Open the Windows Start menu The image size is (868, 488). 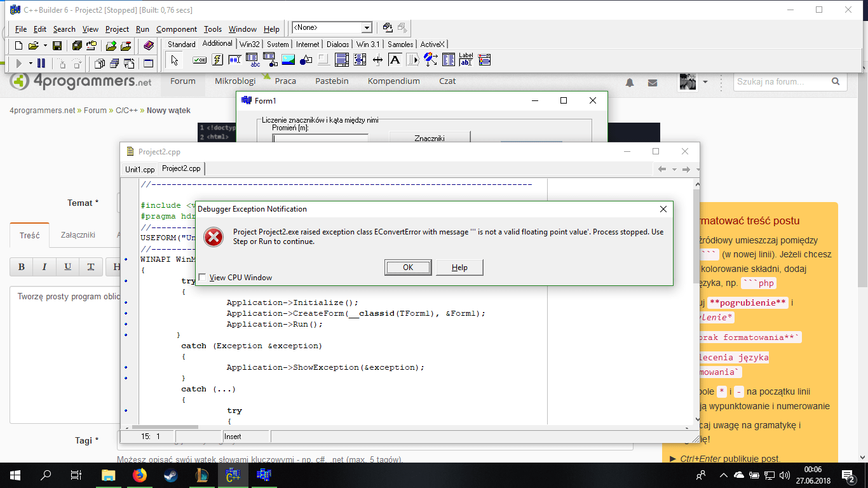point(15,475)
